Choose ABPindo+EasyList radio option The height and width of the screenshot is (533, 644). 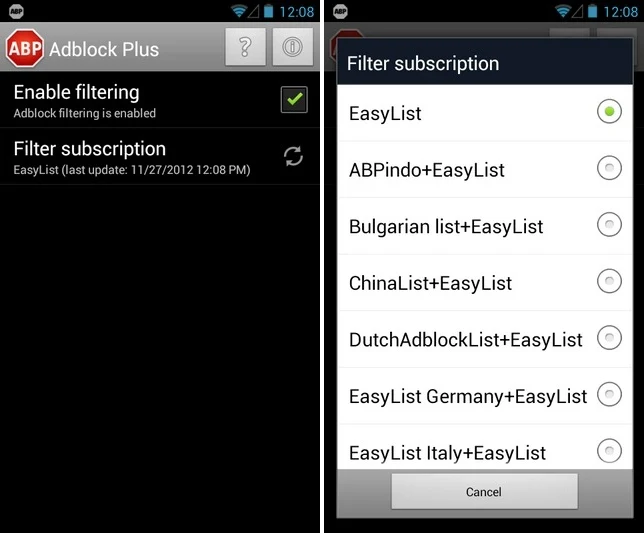pos(609,168)
